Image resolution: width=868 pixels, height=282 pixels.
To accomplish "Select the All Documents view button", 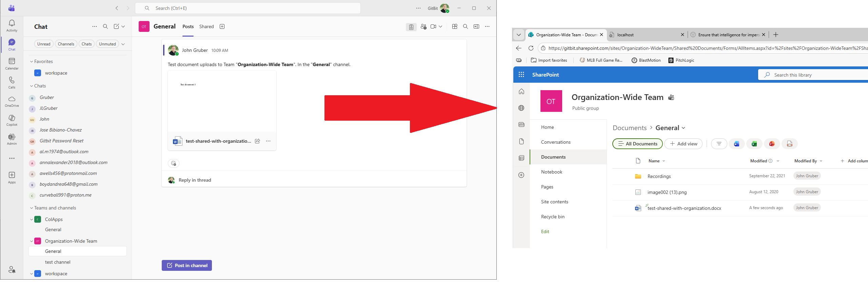I will [x=637, y=144].
